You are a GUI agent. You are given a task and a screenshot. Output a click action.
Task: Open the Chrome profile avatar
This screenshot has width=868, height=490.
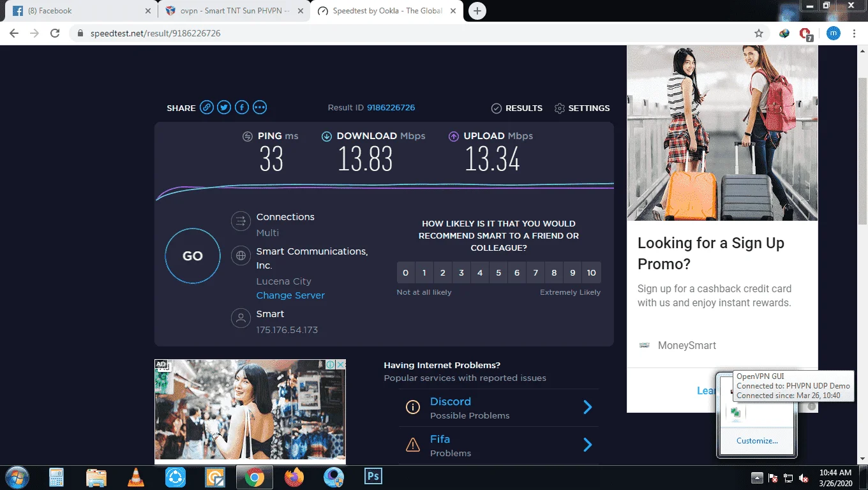[834, 33]
